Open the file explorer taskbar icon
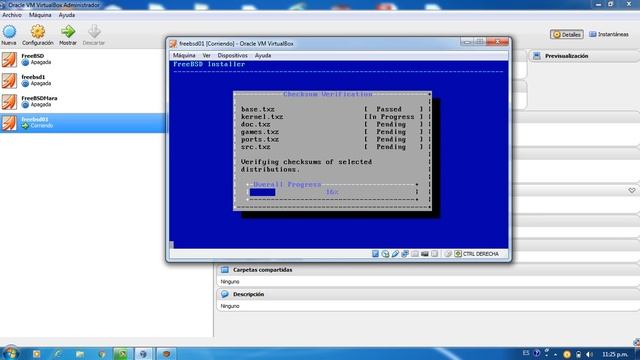Viewport: 640px width, 360px height. click(x=80, y=354)
